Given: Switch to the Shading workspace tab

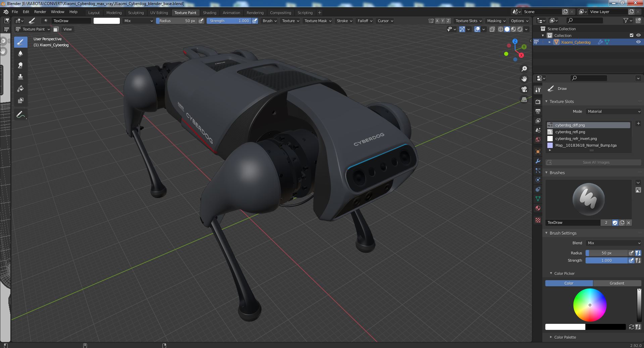Looking at the screenshot, I should pos(209,13).
